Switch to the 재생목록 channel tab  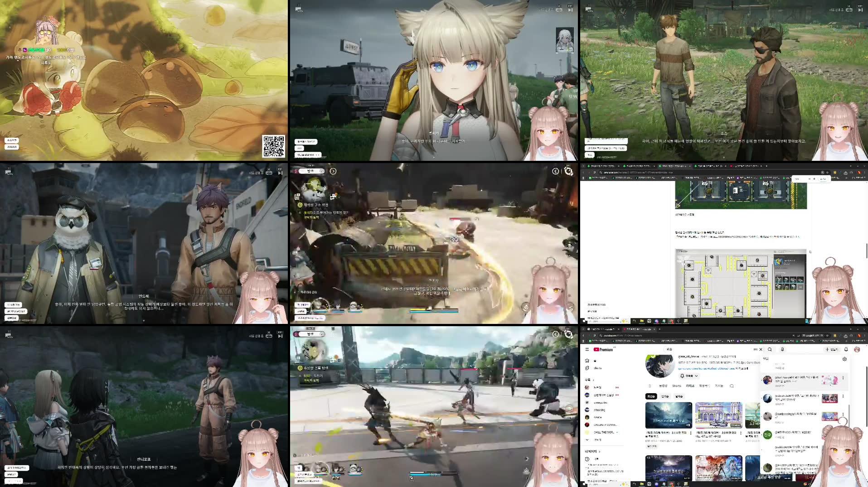pos(704,386)
